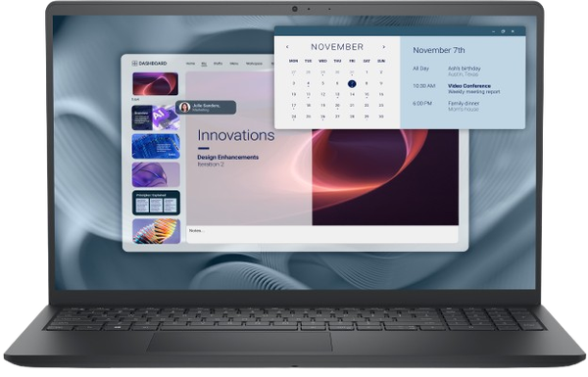
Task: Select the colorful DNA helix thumbnail
Action: pyautogui.click(x=156, y=231)
